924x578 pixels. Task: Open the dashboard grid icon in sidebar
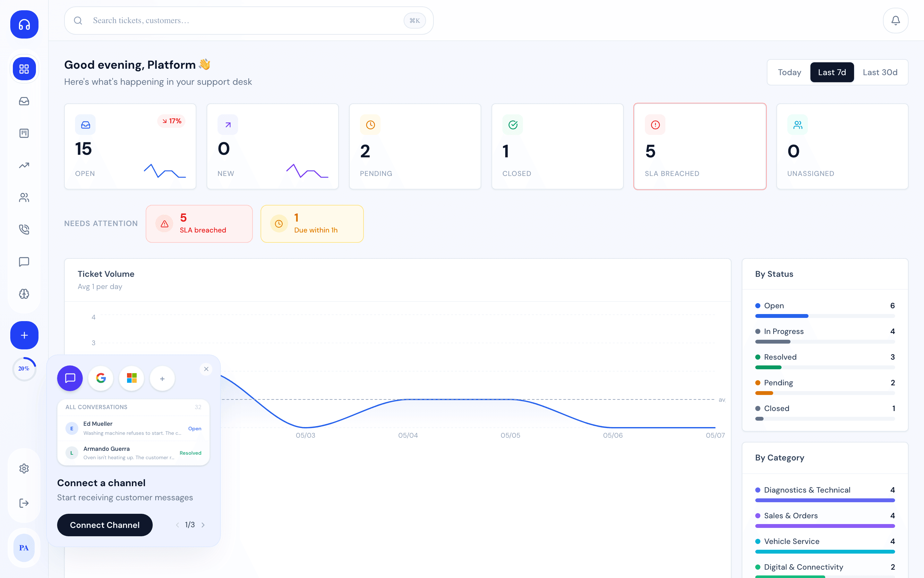[24, 69]
